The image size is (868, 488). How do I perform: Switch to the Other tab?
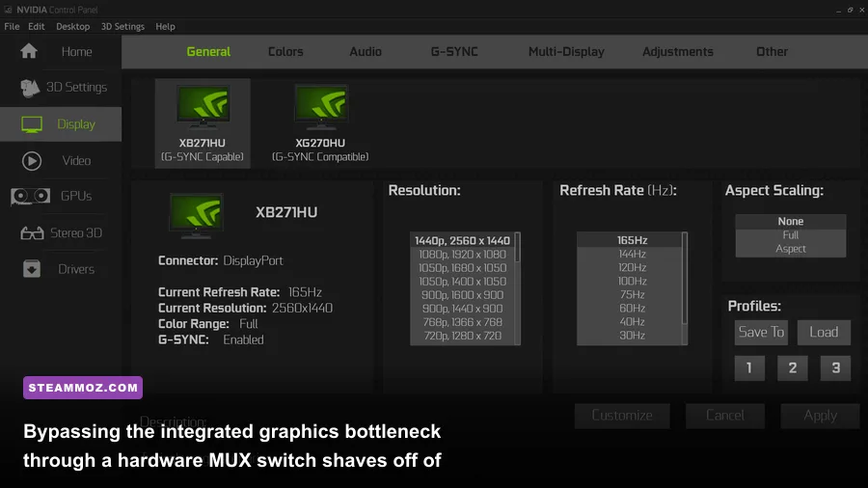tap(772, 51)
